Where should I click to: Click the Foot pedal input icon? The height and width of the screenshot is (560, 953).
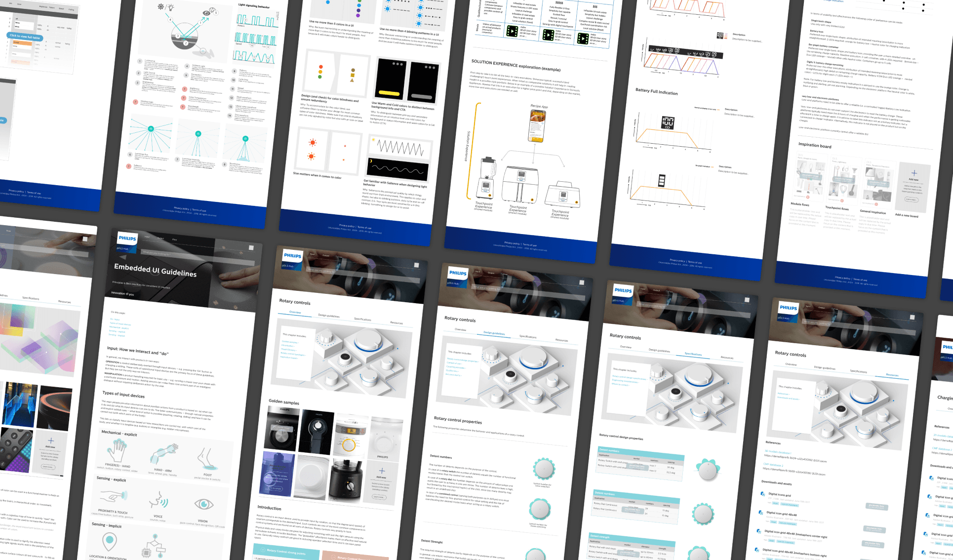tap(207, 459)
